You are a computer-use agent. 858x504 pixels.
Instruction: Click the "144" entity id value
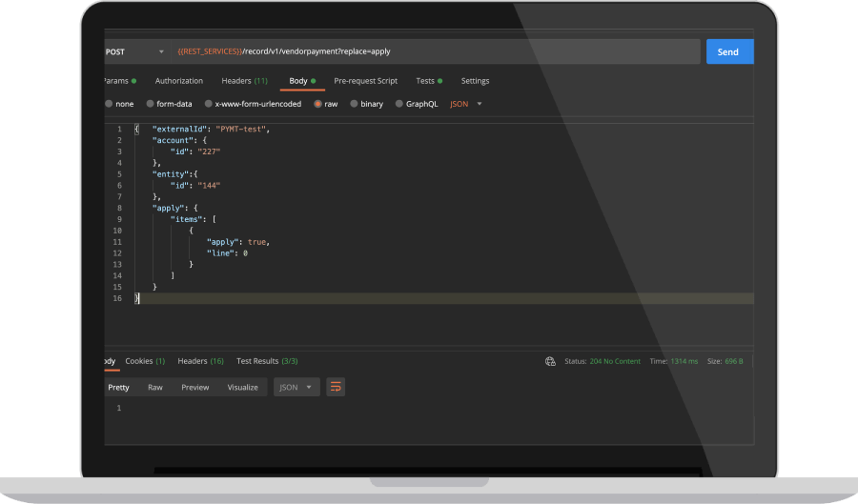pyautogui.click(x=209, y=186)
